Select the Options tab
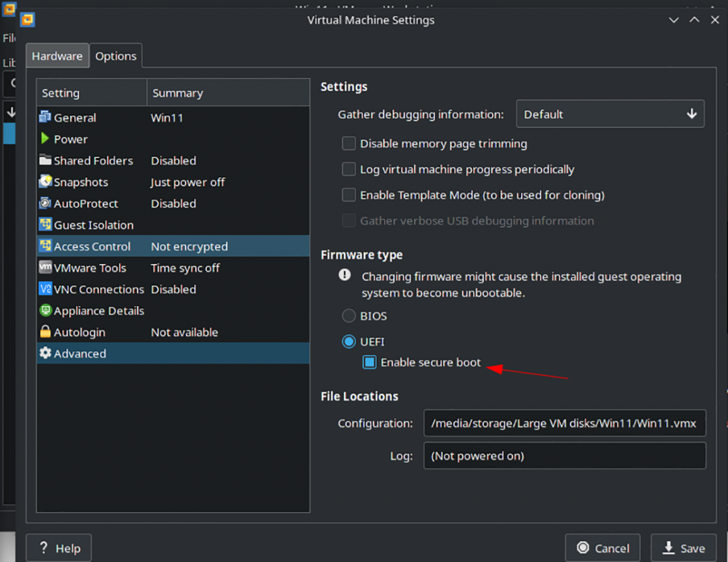728x562 pixels. (x=115, y=55)
